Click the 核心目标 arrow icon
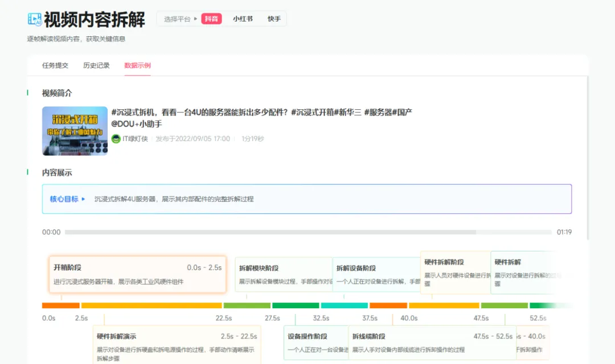Viewport: 615px width, 364px height. (83, 199)
